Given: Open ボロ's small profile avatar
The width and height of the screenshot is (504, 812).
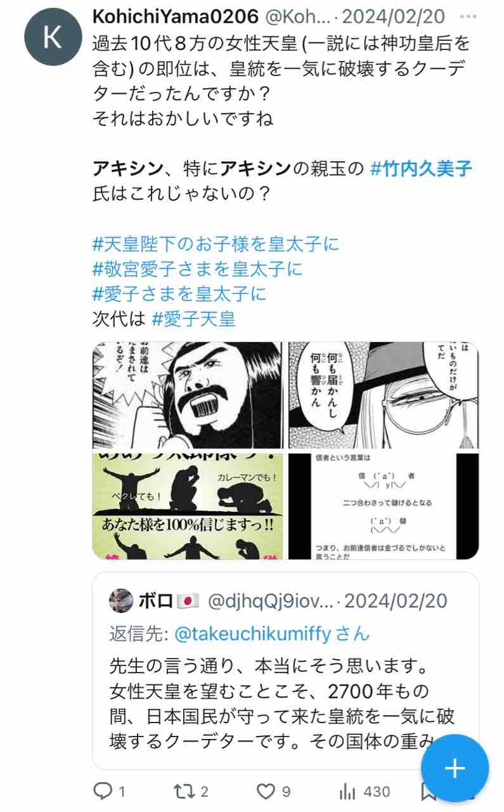Looking at the screenshot, I should pos(121,601).
